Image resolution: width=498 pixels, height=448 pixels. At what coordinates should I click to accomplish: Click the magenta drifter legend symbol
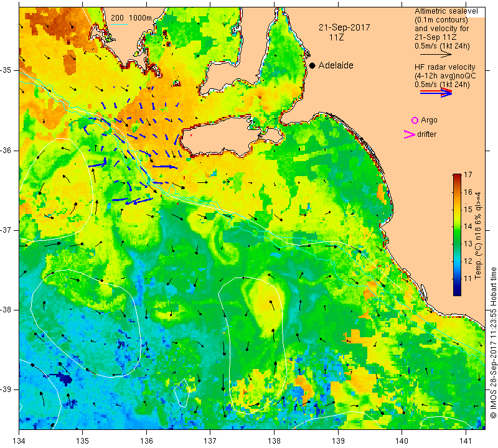410,134
